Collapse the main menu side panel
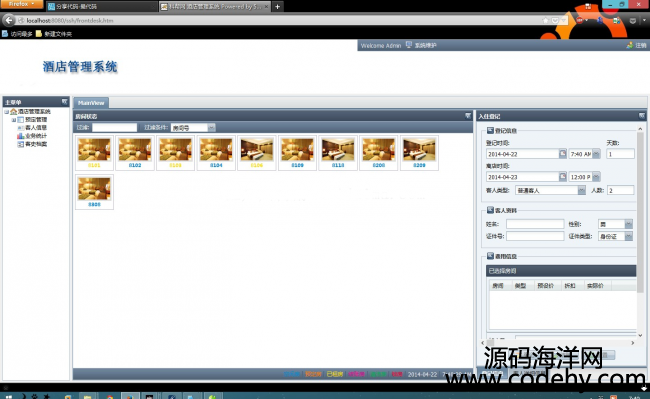This screenshot has height=399, width=650. click(x=64, y=102)
